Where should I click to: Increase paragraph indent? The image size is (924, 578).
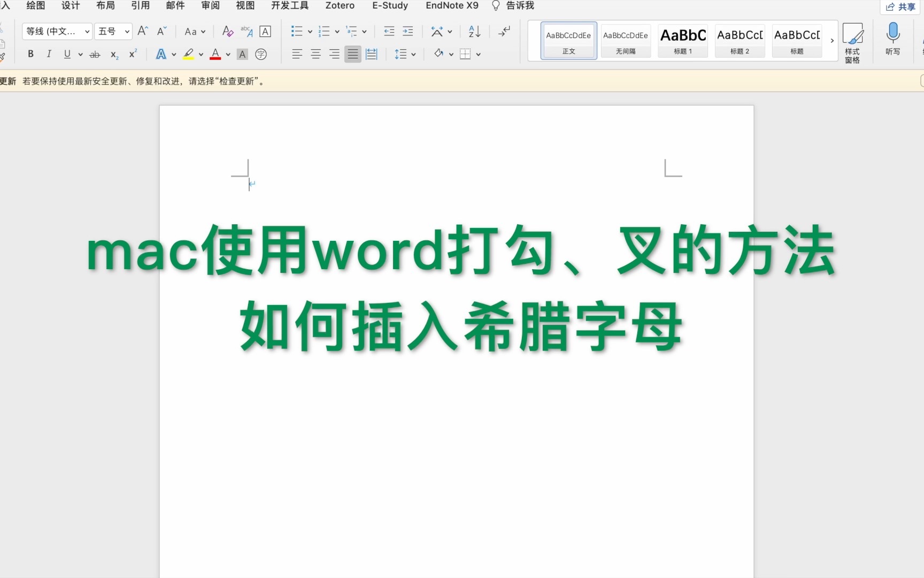coord(407,31)
